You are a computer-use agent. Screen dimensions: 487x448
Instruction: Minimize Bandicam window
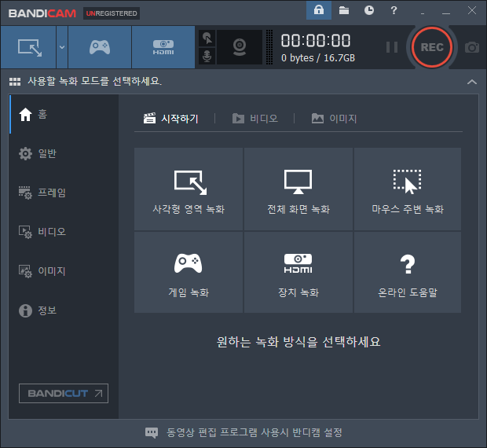446,13
